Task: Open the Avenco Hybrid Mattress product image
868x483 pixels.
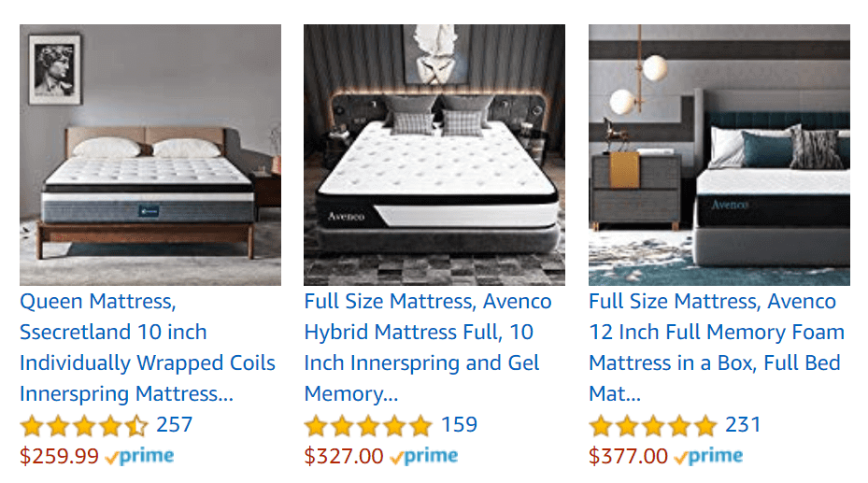Action: click(x=434, y=155)
